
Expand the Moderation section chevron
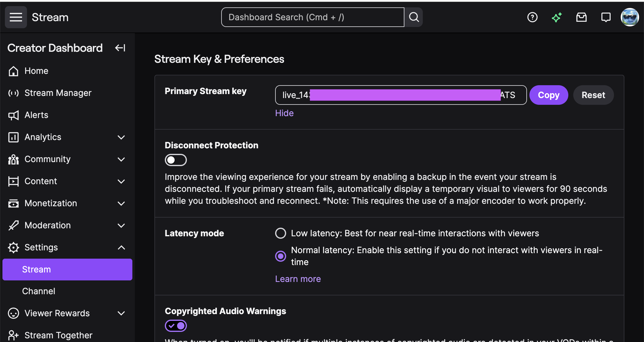pyautogui.click(x=121, y=226)
